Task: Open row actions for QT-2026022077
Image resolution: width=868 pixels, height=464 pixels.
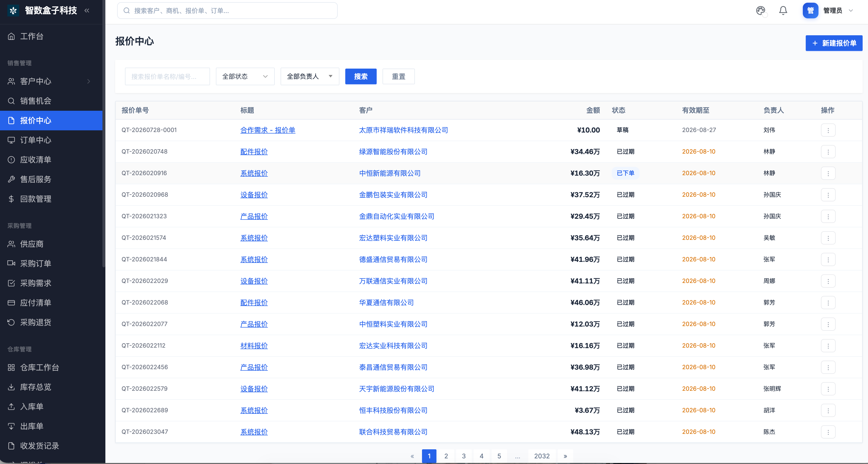Action: tap(828, 324)
